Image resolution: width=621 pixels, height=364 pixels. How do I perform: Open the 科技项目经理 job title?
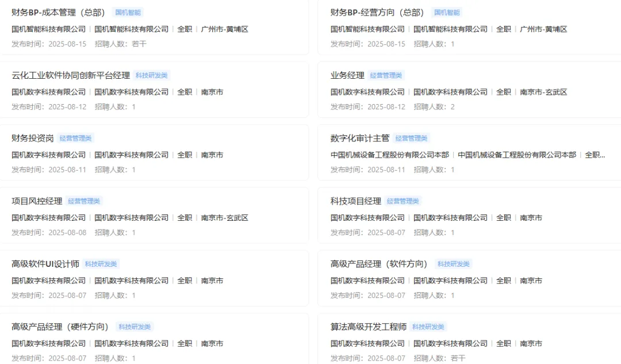tap(356, 201)
